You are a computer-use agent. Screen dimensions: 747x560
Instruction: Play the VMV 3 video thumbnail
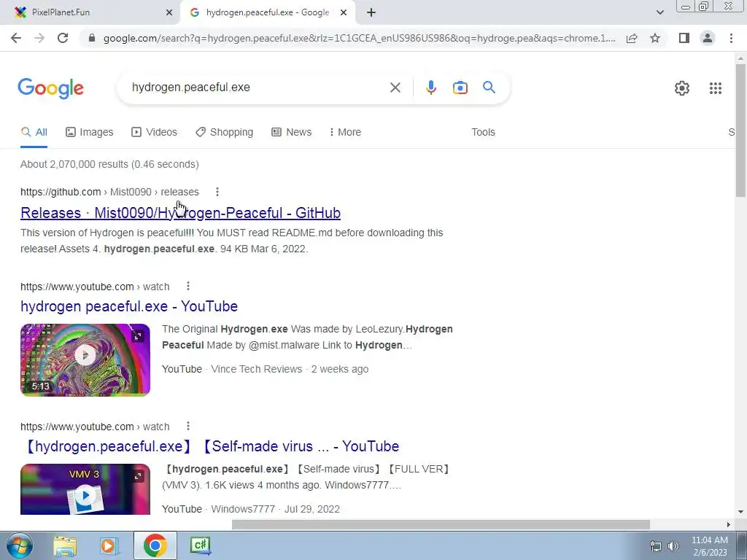(x=85, y=489)
